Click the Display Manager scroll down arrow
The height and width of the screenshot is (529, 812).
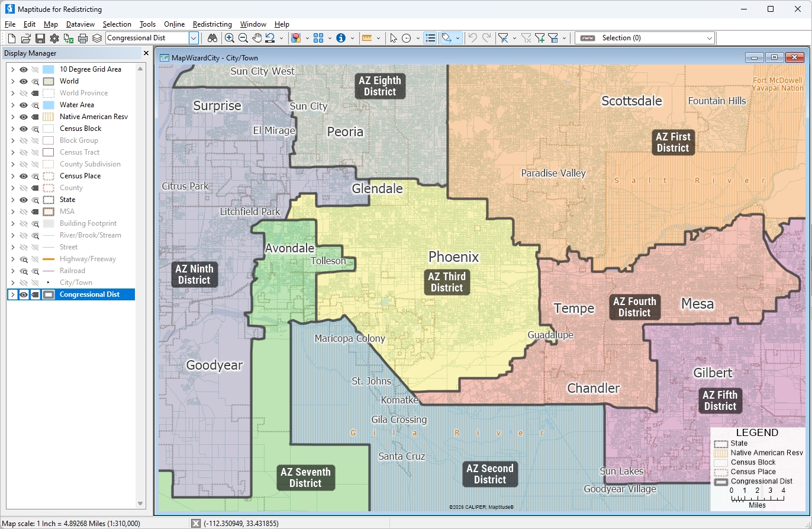(x=141, y=504)
